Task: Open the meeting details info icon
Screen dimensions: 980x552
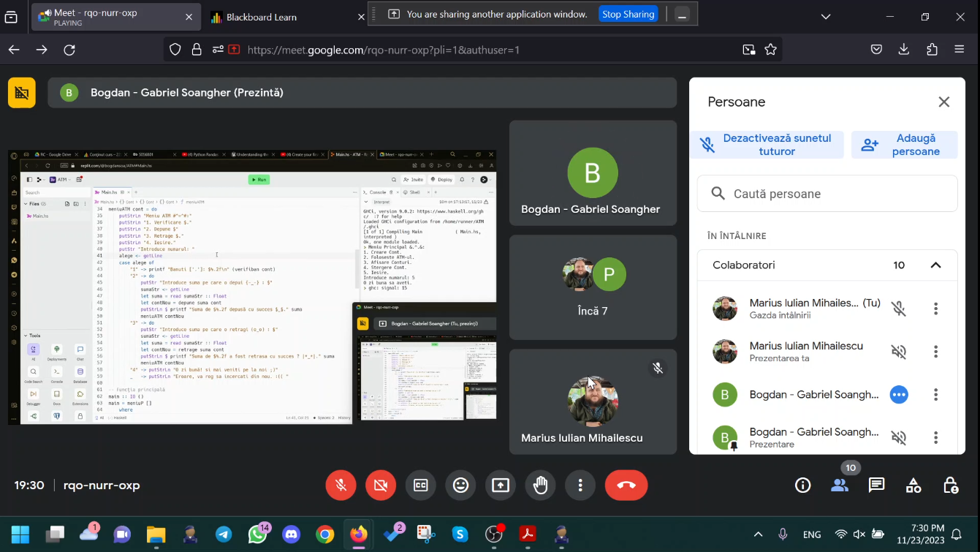Action: tap(802, 485)
